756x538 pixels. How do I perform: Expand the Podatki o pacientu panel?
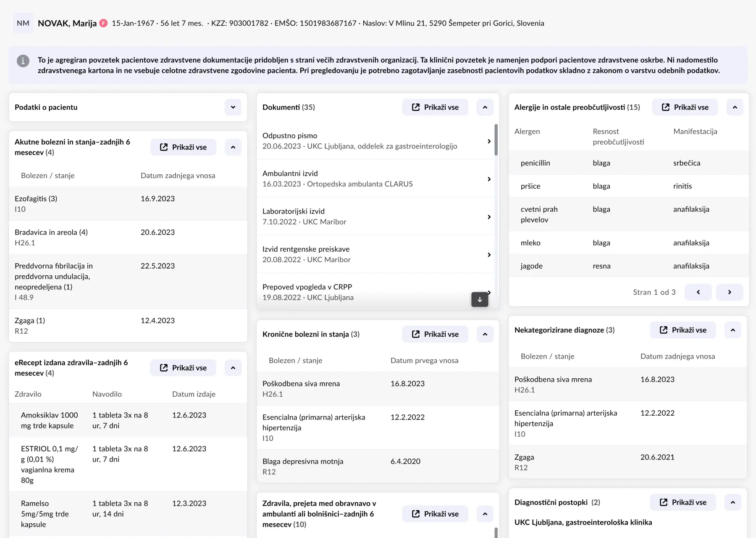pos(233,107)
